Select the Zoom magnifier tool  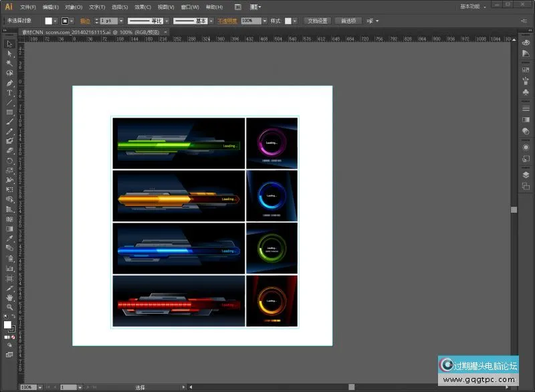point(9,306)
